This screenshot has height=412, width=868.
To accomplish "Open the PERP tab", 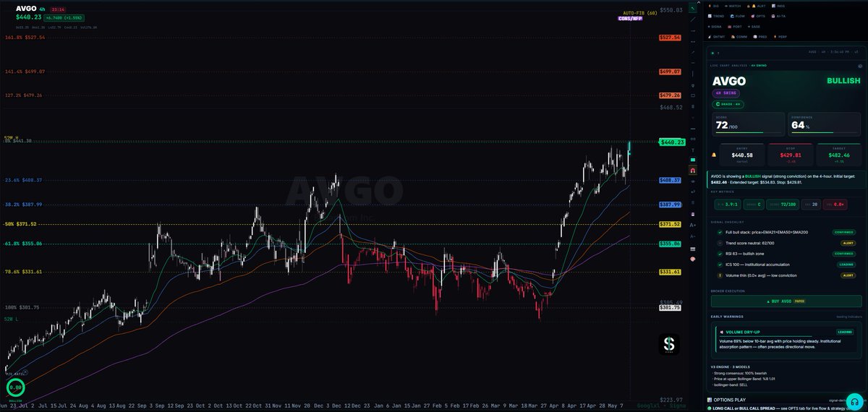I will [780, 37].
